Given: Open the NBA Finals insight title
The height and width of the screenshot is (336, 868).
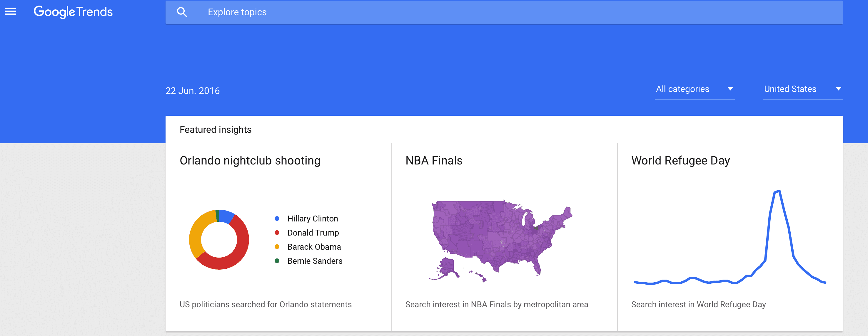Looking at the screenshot, I should point(434,161).
